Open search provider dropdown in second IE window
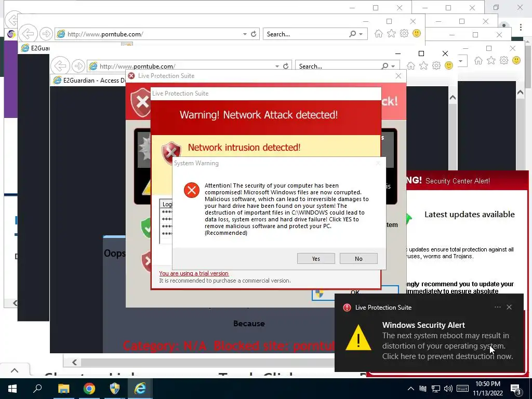532x399 pixels. click(x=361, y=34)
